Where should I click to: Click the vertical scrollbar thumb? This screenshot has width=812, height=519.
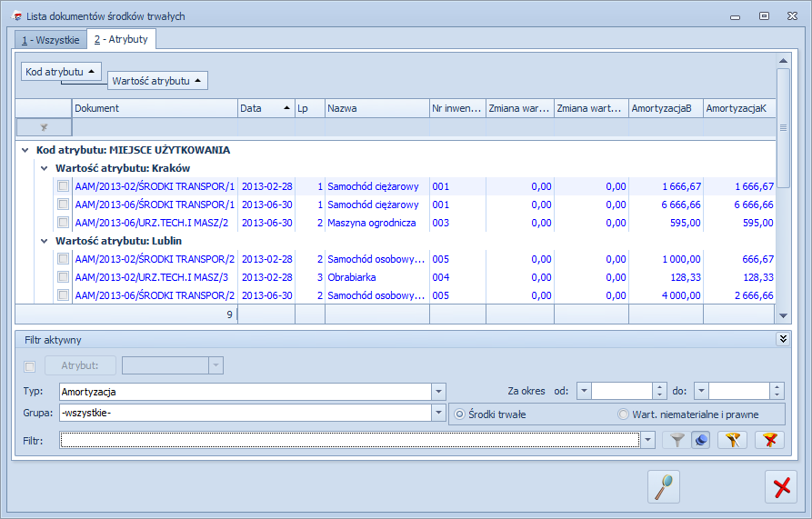click(x=783, y=128)
